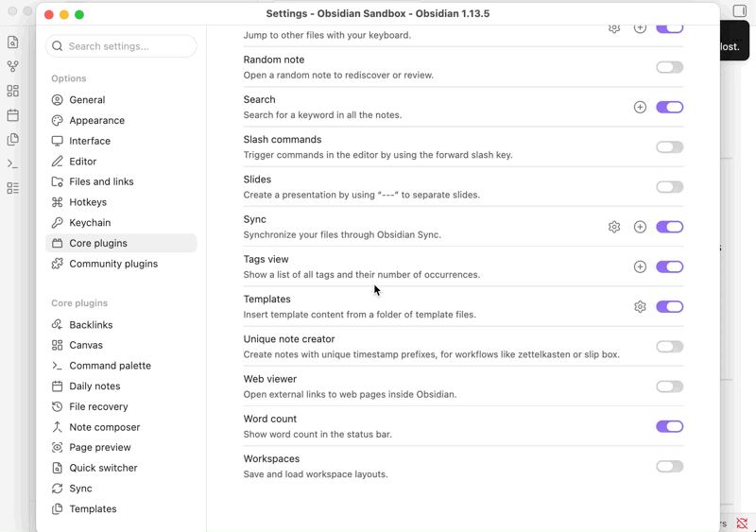756x532 pixels.
Task: Open Templates settings in sidebar list
Action: 121,508
